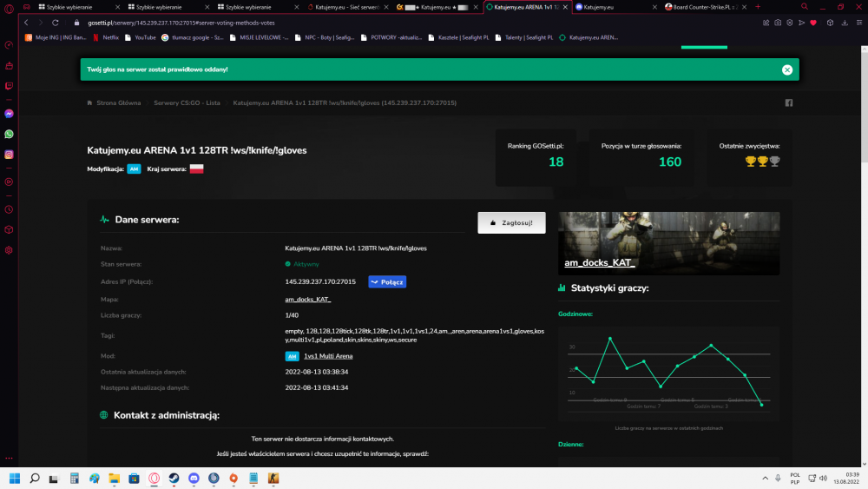Open Windows Start menu
The height and width of the screenshot is (489, 868).
15,478
